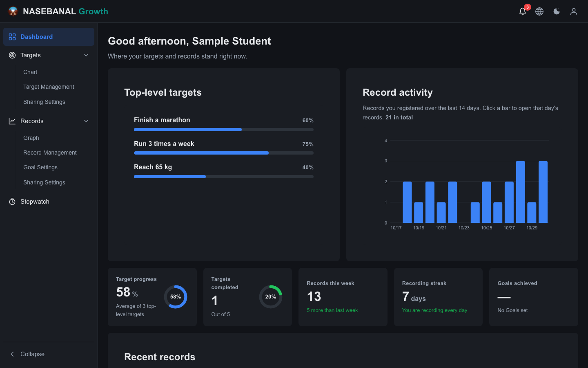Screen dimensions: 588x368
Task: Open the Goals achieved card
Action: click(534, 297)
